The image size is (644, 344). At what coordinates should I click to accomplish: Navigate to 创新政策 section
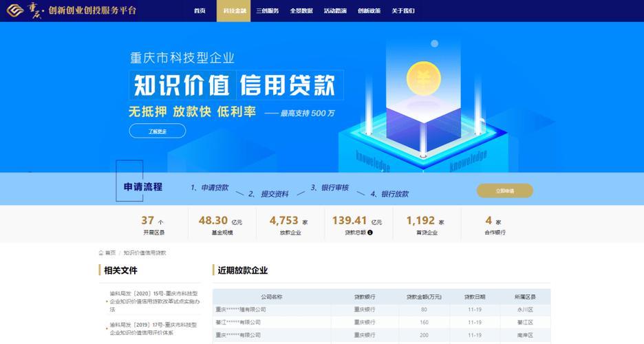click(x=369, y=11)
